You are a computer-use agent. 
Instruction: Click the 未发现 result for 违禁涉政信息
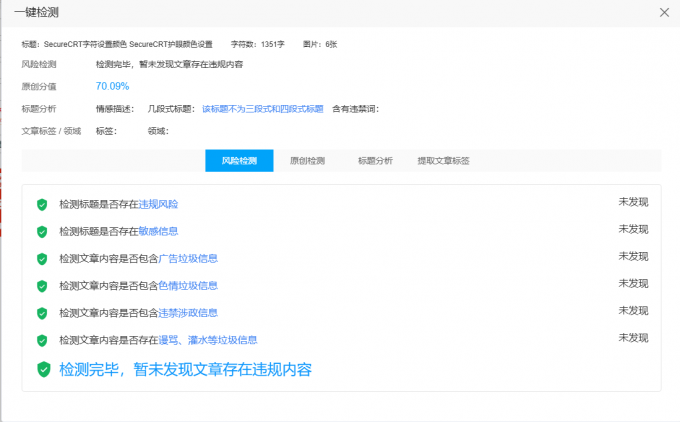click(x=633, y=311)
